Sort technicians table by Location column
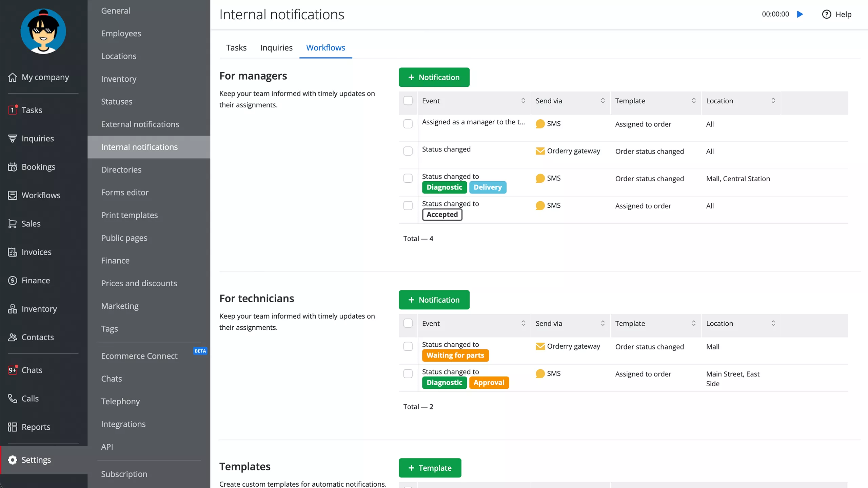Image resolution: width=868 pixels, height=488 pixels. point(773,323)
